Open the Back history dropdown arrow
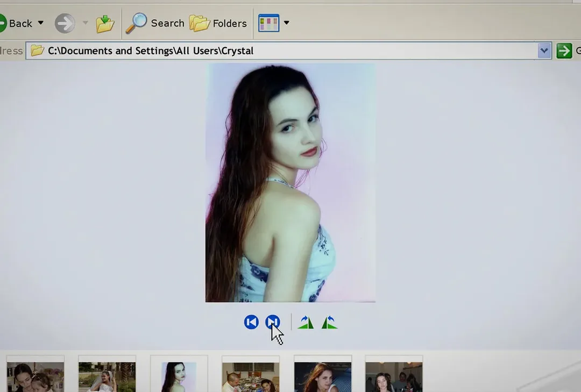Viewport: 581px width, 392px height. pos(41,23)
